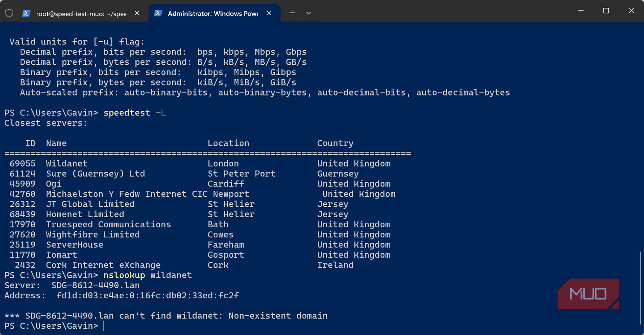Click the 'Gbps' unit text

click(x=296, y=52)
